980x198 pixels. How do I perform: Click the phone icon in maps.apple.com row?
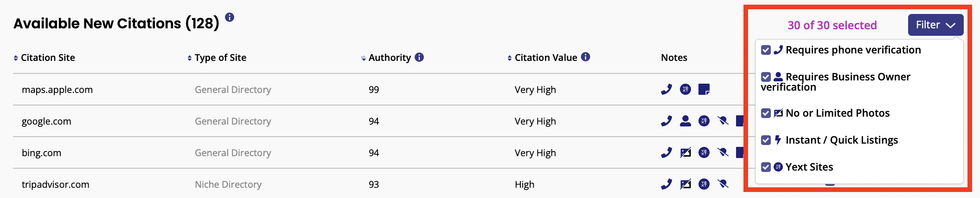[666, 89]
